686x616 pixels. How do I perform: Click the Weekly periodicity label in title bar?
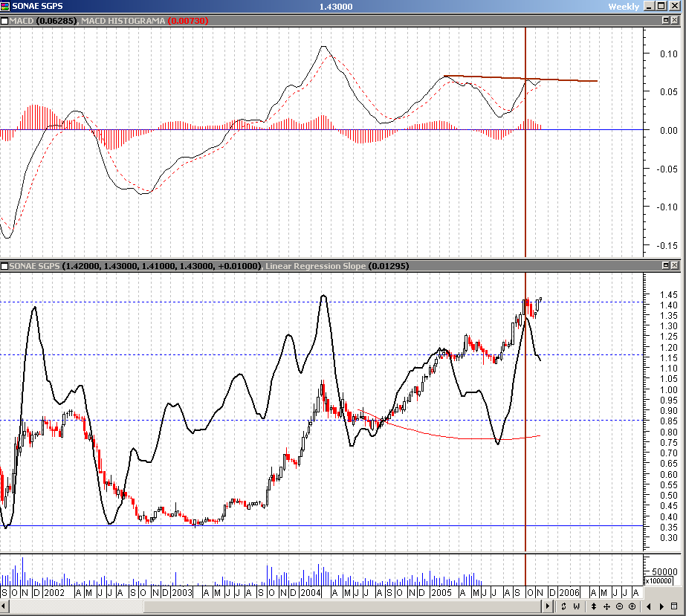pos(624,7)
